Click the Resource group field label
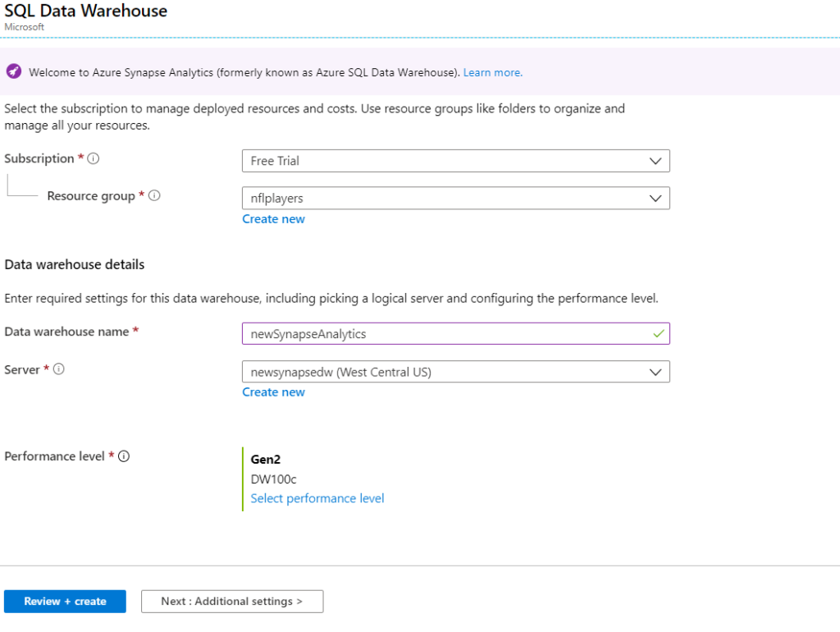Viewport: 840px width, 632px height. pos(91,196)
